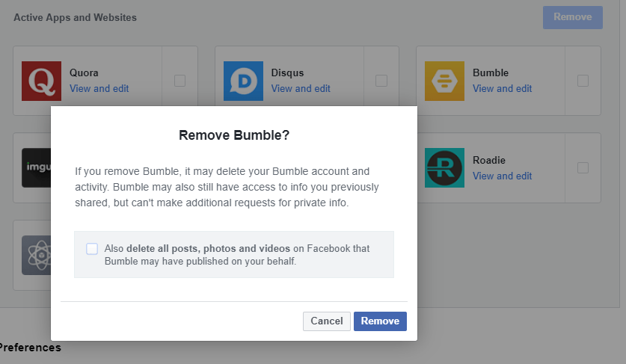This screenshot has height=364, width=626.
Task: Click the Preferences heading
Action: pos(31,348)
